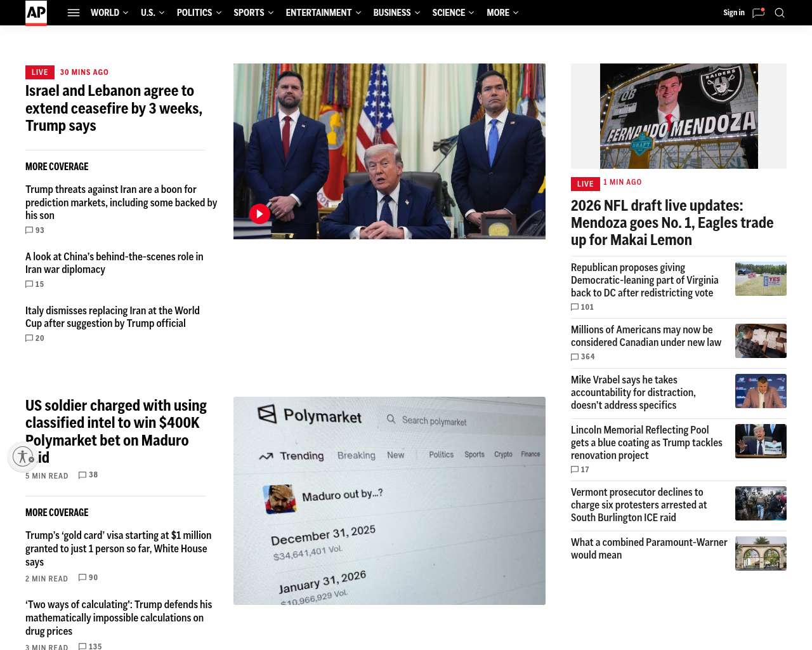Read Millions of Americans considered Canadian story
The height and width of the screenshot is (650, 812).
coord(646,336)
